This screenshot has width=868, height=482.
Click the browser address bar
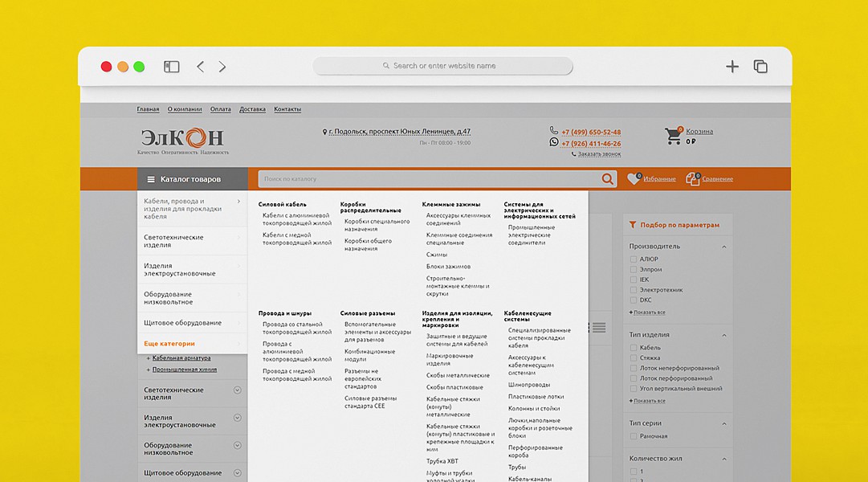443,66
